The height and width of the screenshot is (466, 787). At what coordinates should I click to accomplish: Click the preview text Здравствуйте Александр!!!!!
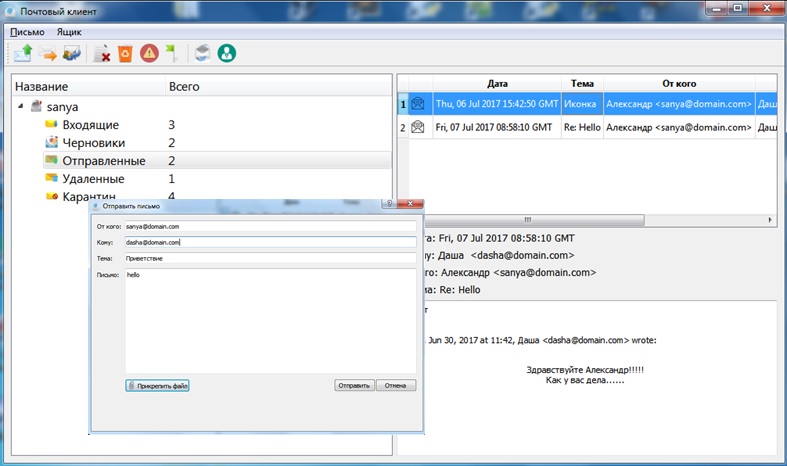585,370
